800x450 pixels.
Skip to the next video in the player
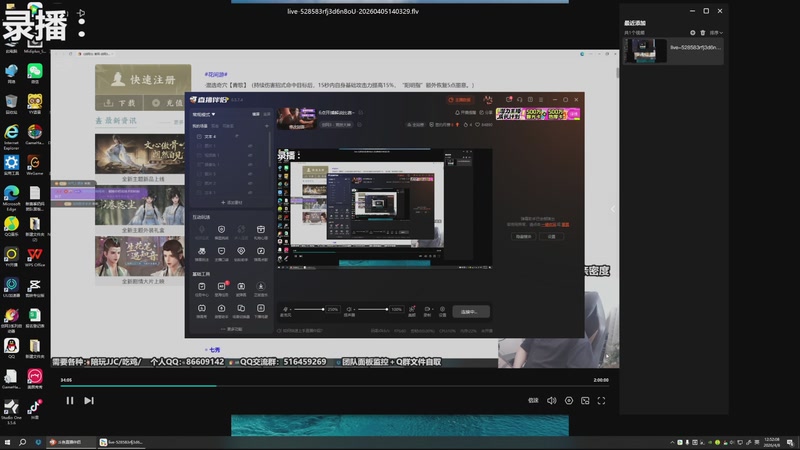click(89, 401)
